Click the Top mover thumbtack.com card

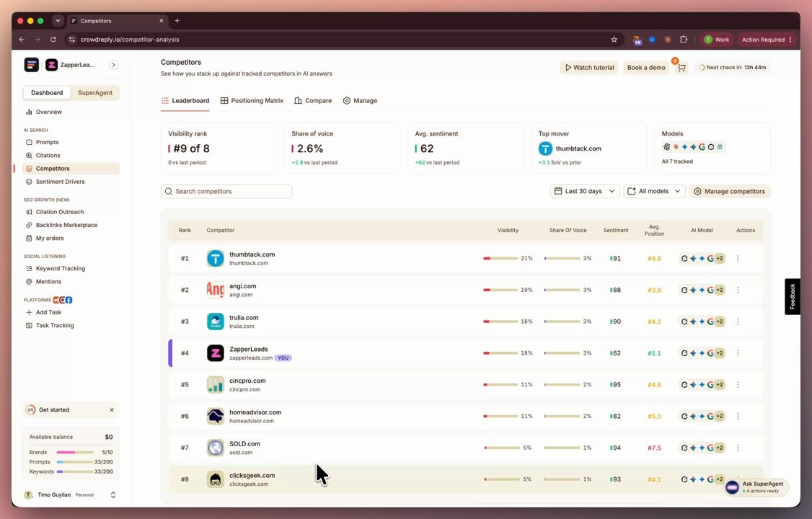pyautogui.click(x=588, y=148)
